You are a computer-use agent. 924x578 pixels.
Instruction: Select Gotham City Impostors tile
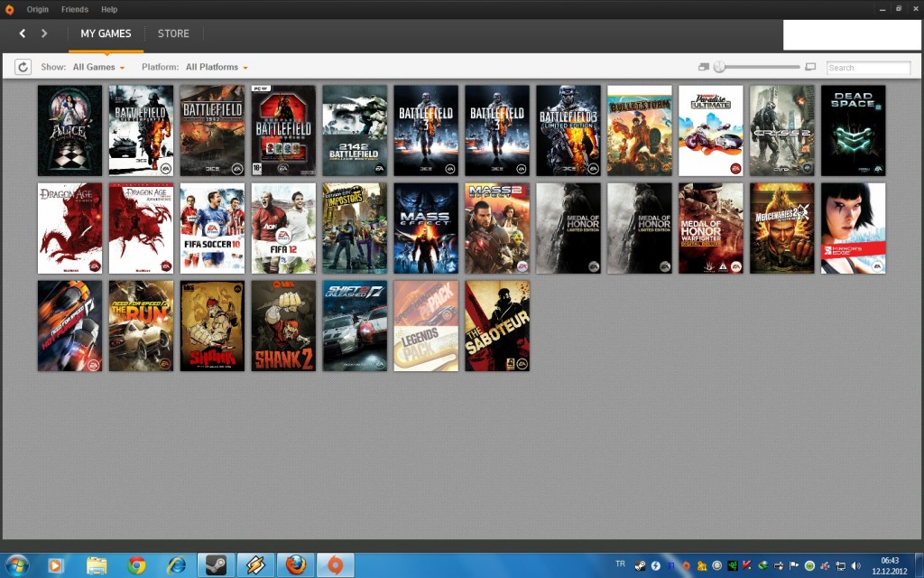tap(355, 228)
